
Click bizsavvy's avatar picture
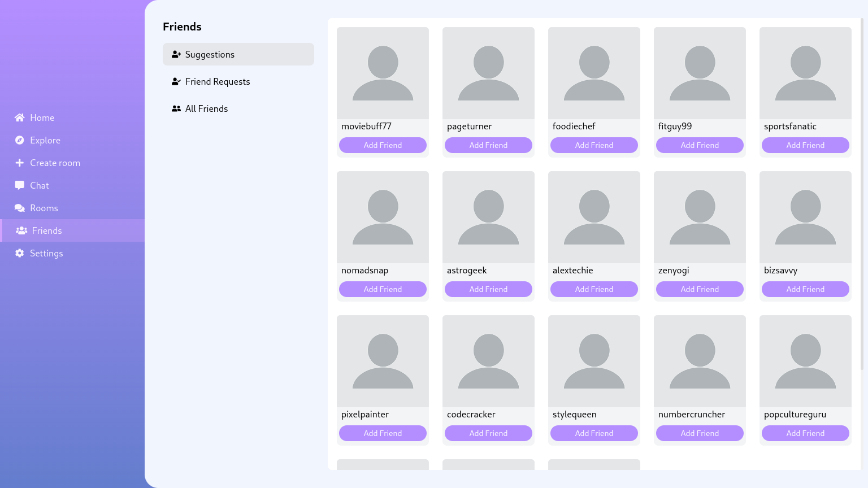tap(805, 217)
